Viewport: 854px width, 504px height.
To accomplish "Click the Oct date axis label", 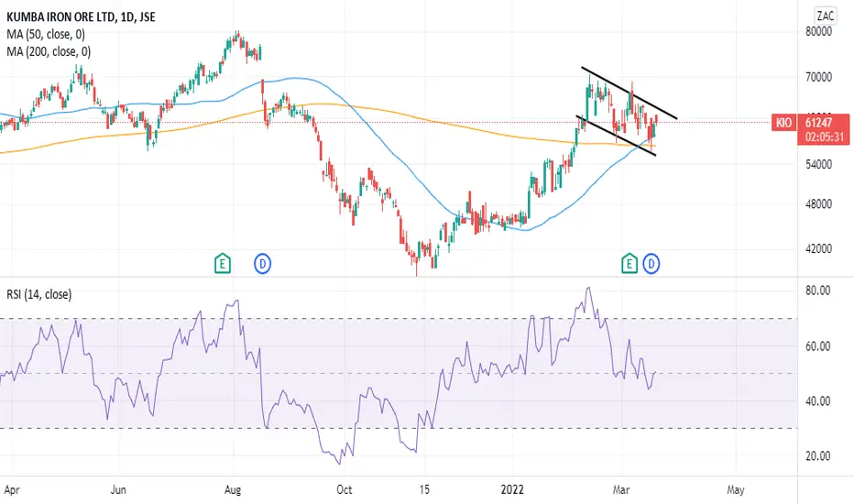I will point(345,490).
